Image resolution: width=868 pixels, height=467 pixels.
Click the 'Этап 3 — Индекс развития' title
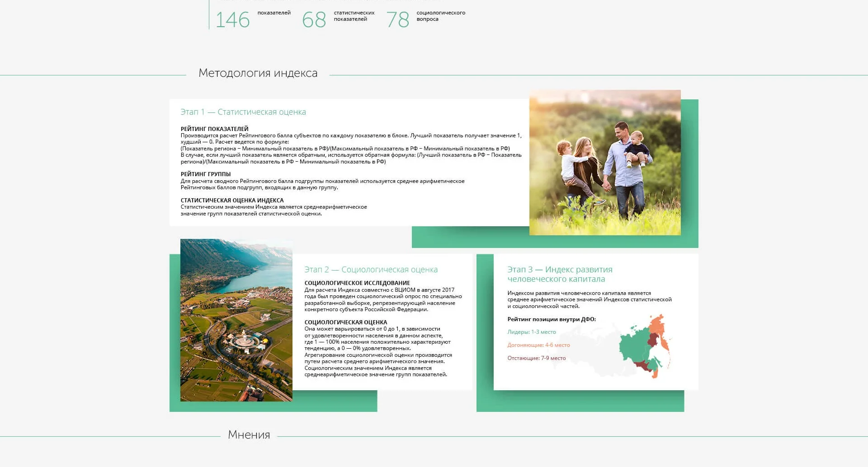click(x=560, y=270)
